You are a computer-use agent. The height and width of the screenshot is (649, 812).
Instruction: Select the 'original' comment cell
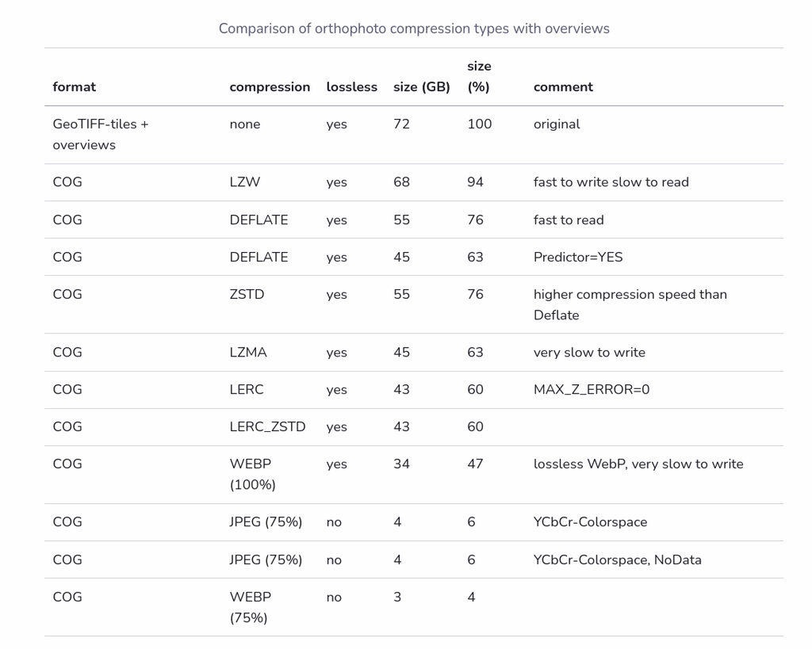coord(557,124)
